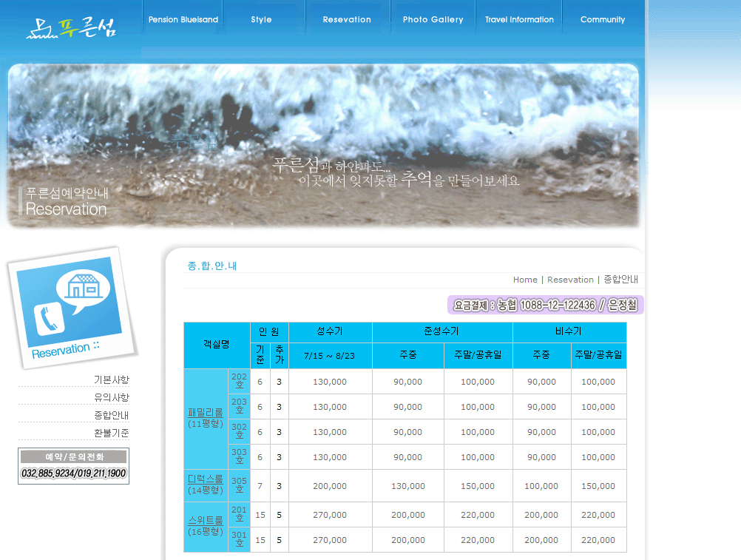Click 주말/공휴일 under 준성수기
The height and width of the screenshot is (560, 741).
point(478,355)
